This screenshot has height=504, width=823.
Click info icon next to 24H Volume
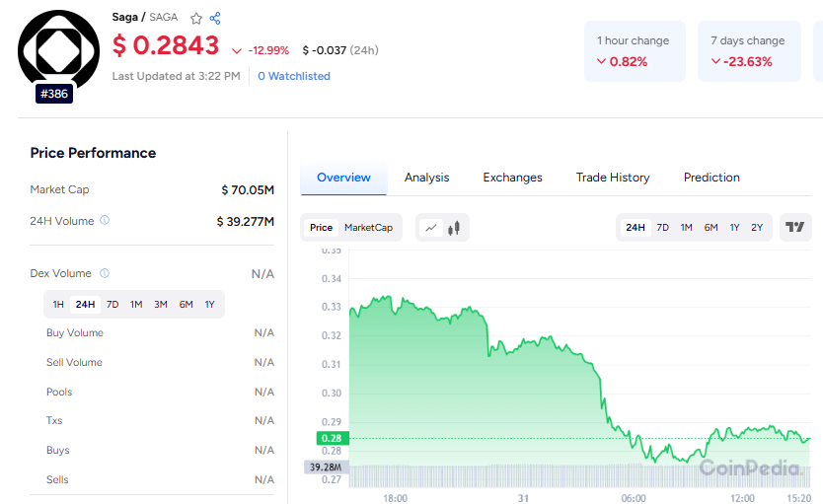click(x=105, y=221)
